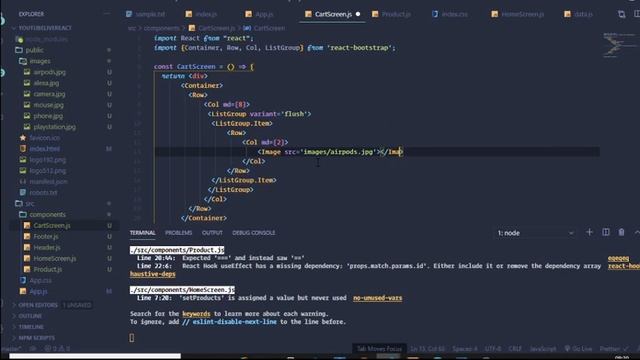The image size is (640, 360).
Task: Open App.js in the explorer tree
Action: pyautogui.click(x=38, y=291)
